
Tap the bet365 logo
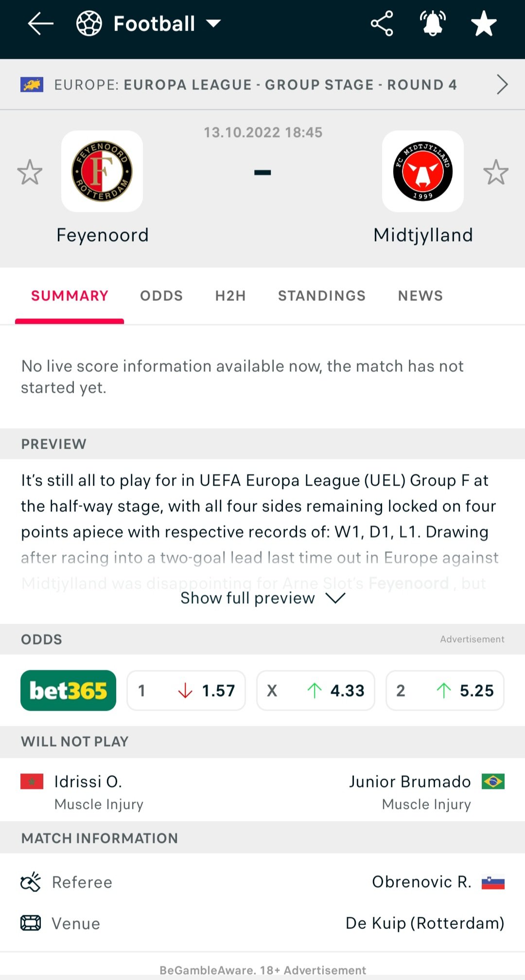point(68,690)
